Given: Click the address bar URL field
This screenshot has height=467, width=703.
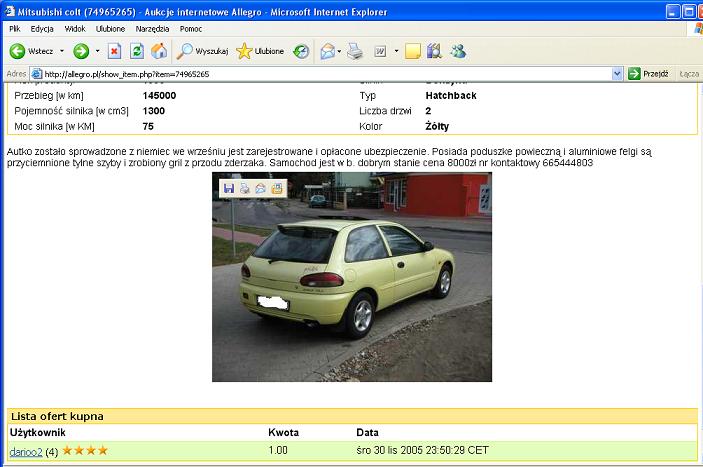Looking at the screenshot, I should coord(327,74).
